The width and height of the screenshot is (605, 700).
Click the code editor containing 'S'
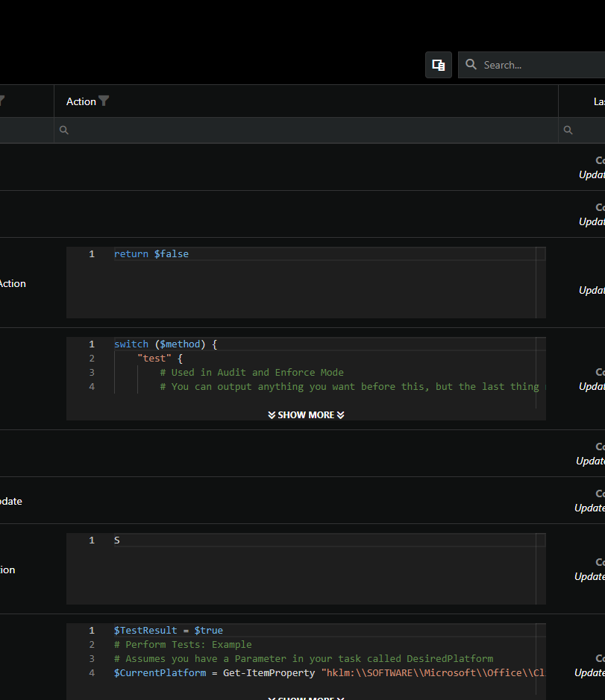point(306,569)
